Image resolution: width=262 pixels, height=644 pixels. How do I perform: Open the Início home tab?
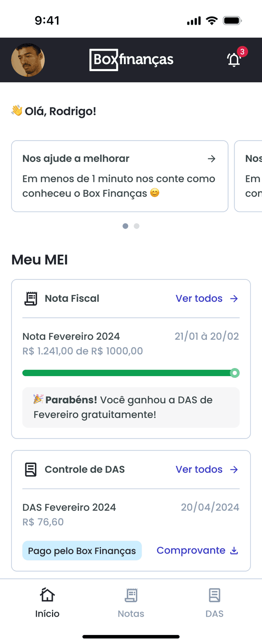[47, 602]
